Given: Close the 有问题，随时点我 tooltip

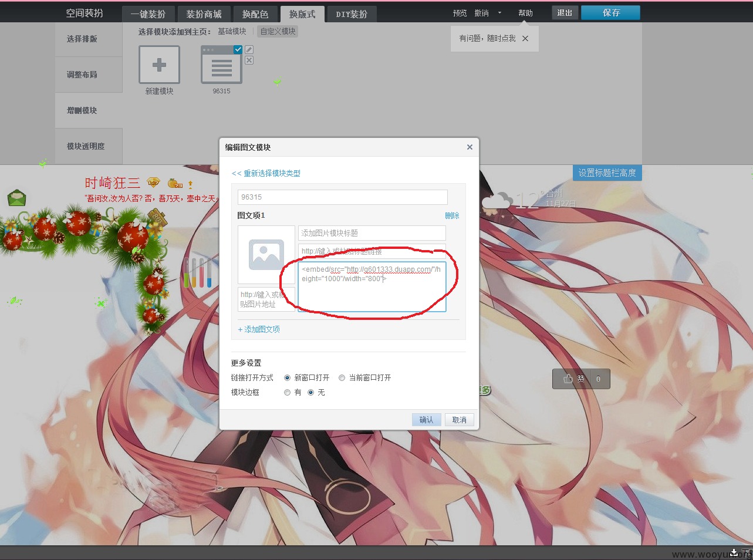Looking at the screenshot, I should [525, 38].
